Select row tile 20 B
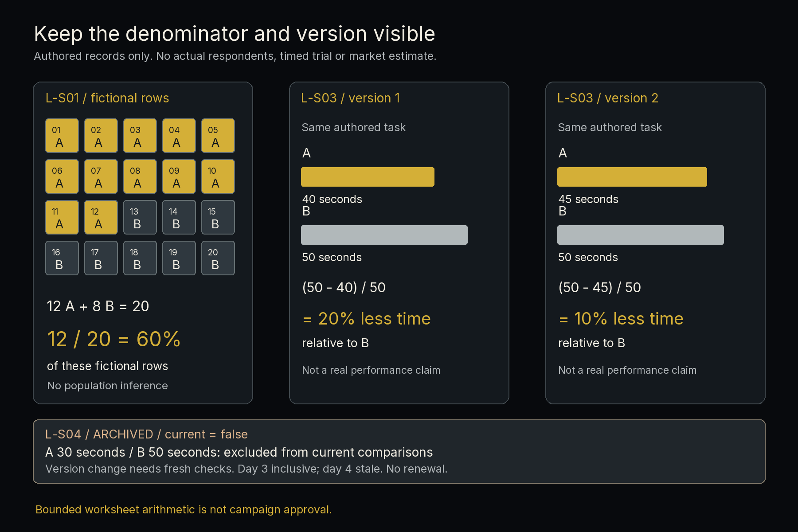 [x=218, y=258]
